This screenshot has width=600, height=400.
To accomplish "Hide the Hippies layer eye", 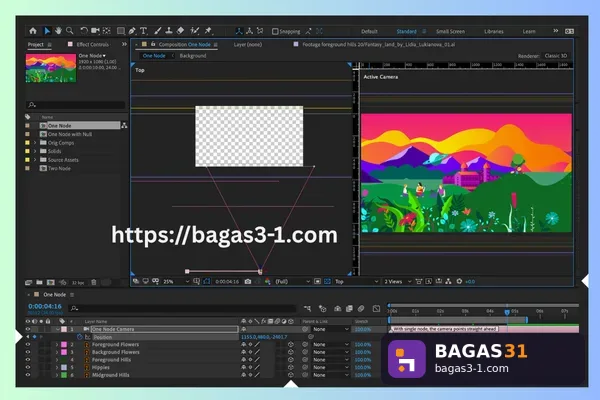I will (28, 367).
